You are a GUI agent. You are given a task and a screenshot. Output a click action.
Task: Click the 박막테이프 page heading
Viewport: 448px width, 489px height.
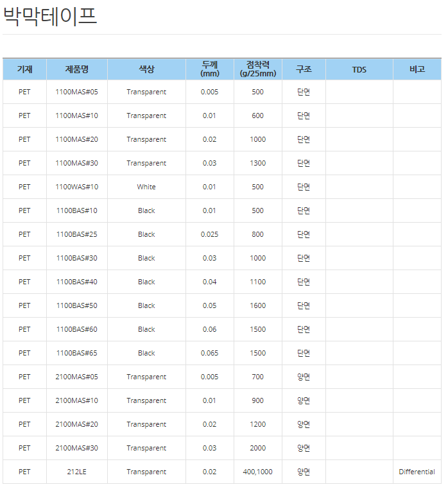[x=50, y=15]
